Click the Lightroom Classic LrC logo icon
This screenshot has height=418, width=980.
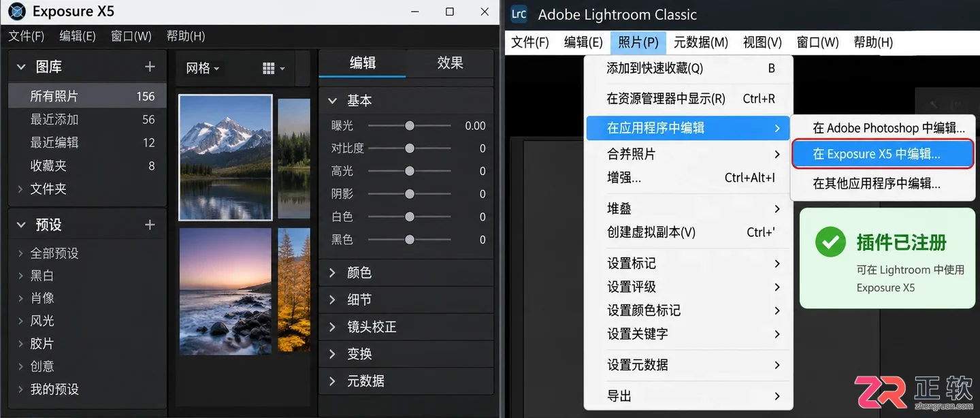(x=519, y=14)
